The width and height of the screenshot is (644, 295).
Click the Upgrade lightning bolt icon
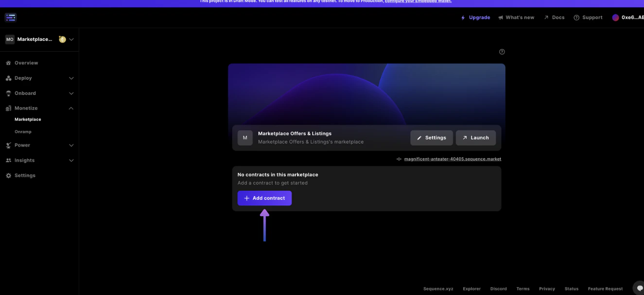463,17
